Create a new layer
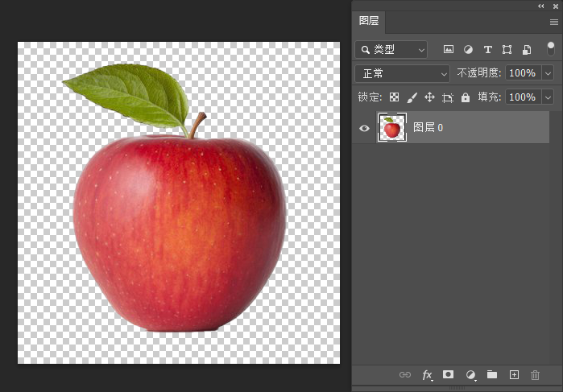The height and width of the screenshot is (392, 563). pos(514,375)
